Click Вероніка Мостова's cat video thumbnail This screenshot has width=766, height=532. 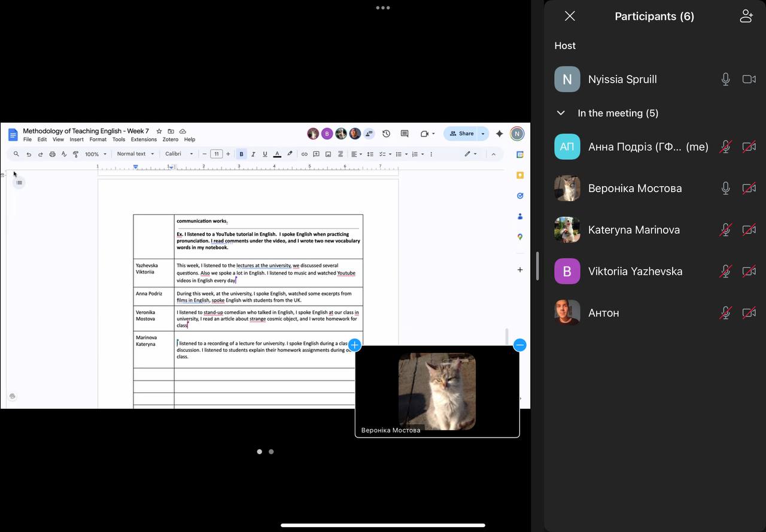point(437,391)
